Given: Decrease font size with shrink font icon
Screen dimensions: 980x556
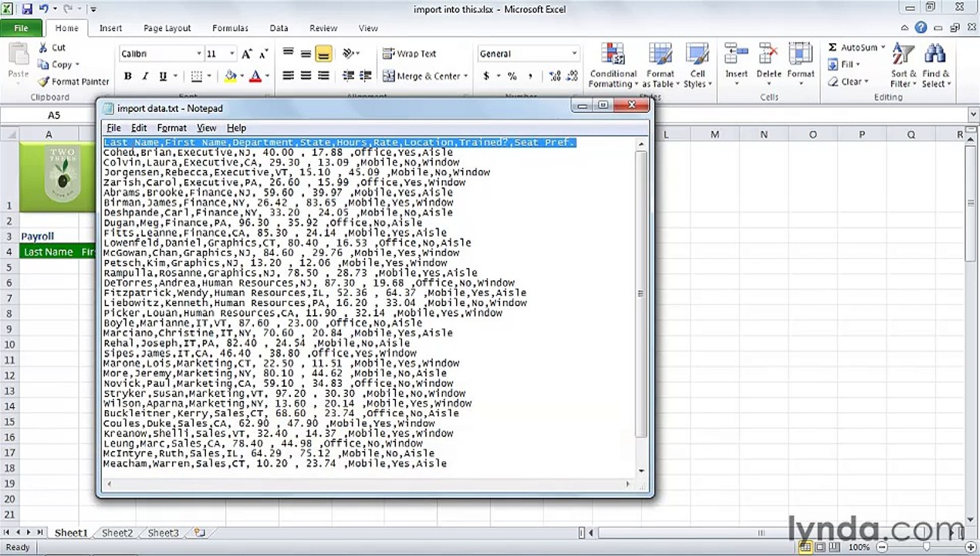Looking at the screenshot, I should click(x=263, y=54).
